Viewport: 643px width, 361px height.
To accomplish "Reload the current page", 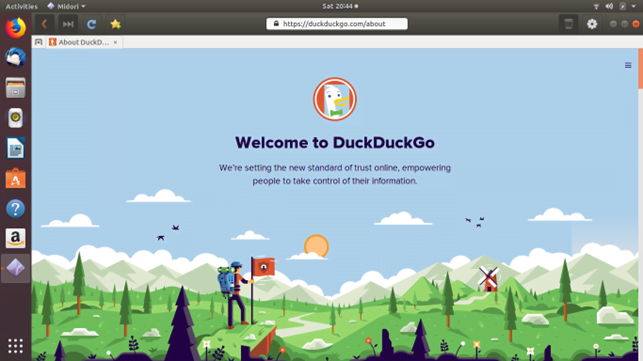I will click(x=91, y=24).
